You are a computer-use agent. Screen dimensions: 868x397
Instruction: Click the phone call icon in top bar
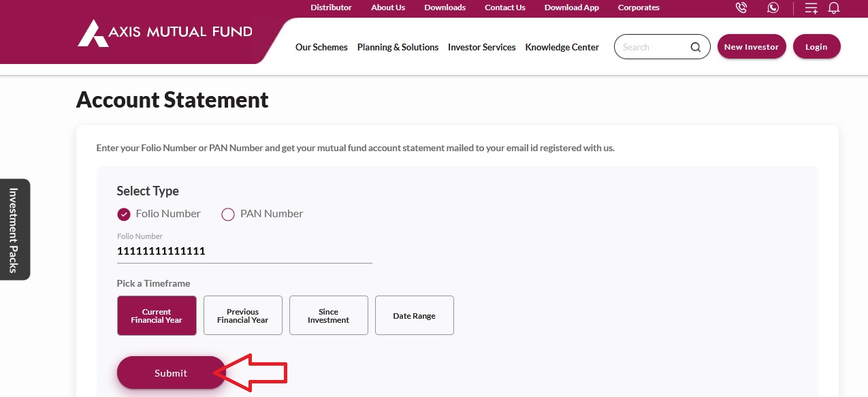(x=741, y=7)
